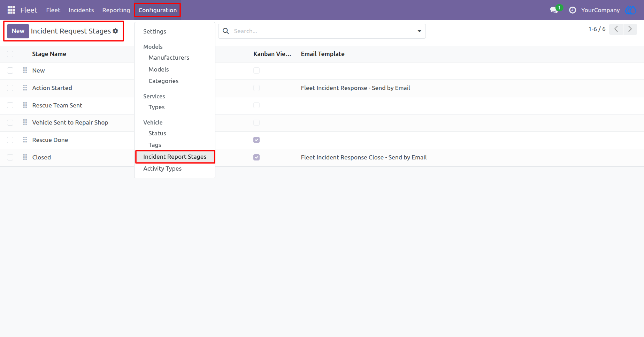Sort by Email Template column header
This screenshot has height=337, width=644.
click(x=323, y=54)
